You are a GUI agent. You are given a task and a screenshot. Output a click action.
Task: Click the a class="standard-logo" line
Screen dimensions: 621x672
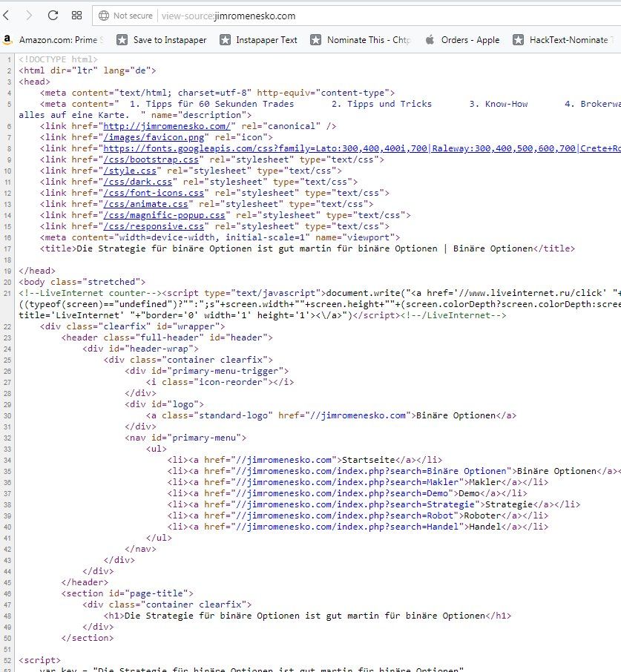331,415
